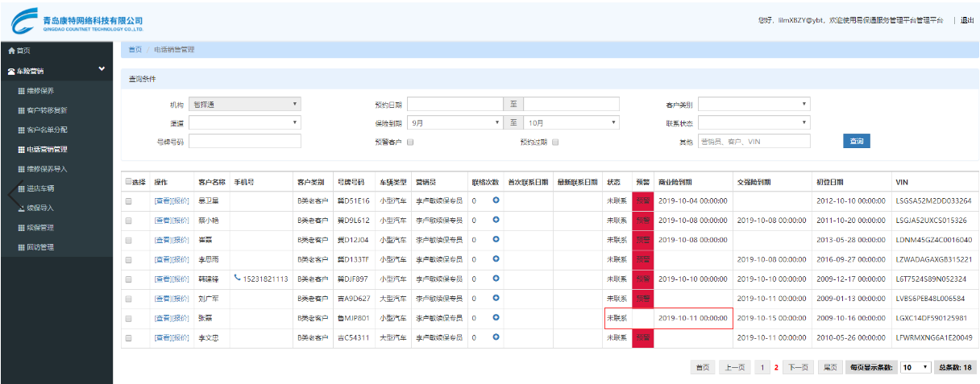Click the red 预警 cell in 蔡小艳's row
The image size is (980, 384).
[x=642, y=220]
